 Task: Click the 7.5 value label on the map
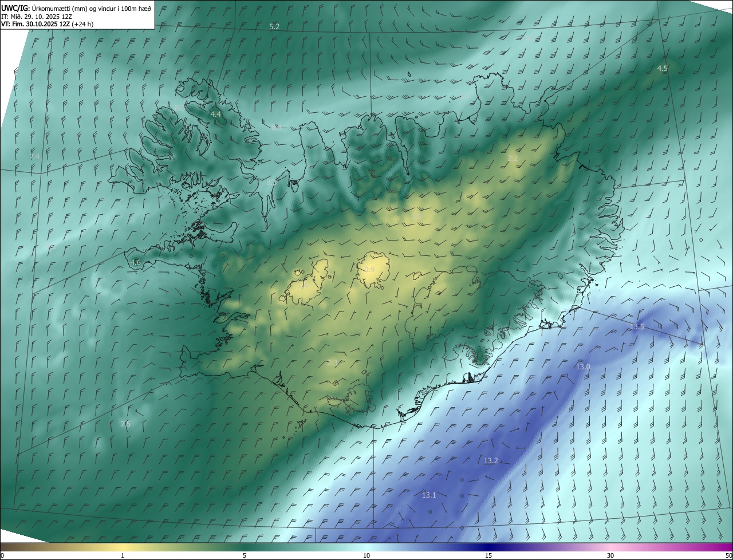pos(125,424)
